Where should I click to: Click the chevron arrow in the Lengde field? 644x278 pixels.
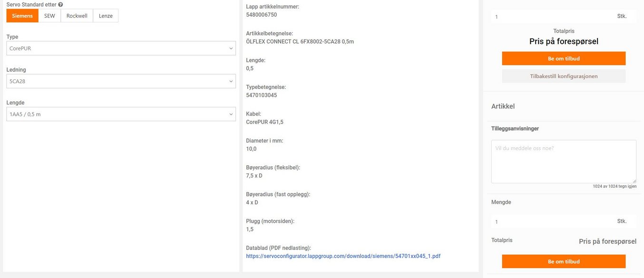coord(231,114)
